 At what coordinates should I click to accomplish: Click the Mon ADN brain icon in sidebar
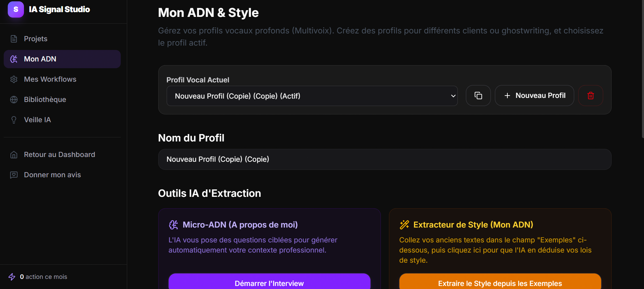[14, 59]
